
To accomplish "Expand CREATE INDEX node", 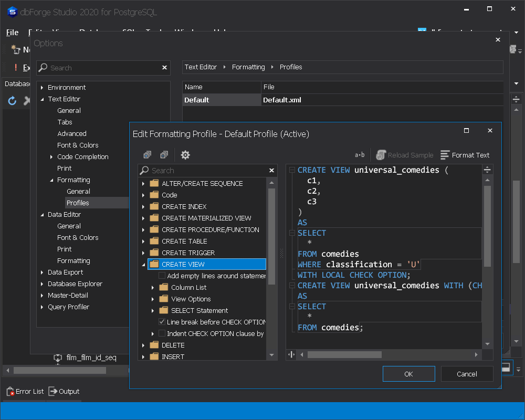I will (x=143, y=207).
